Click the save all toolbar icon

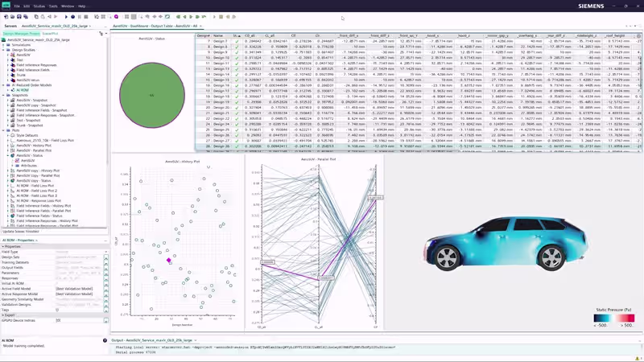(x=26, y=17)
